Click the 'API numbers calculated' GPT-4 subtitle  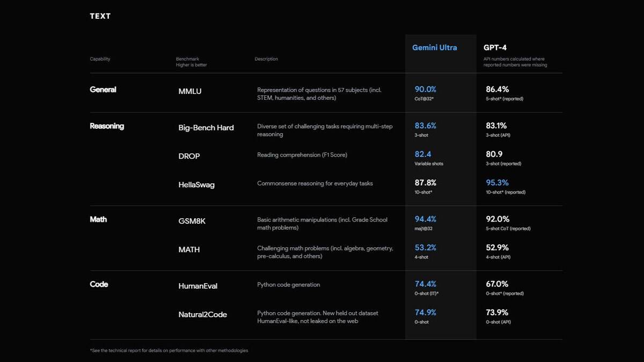point(516,62)
